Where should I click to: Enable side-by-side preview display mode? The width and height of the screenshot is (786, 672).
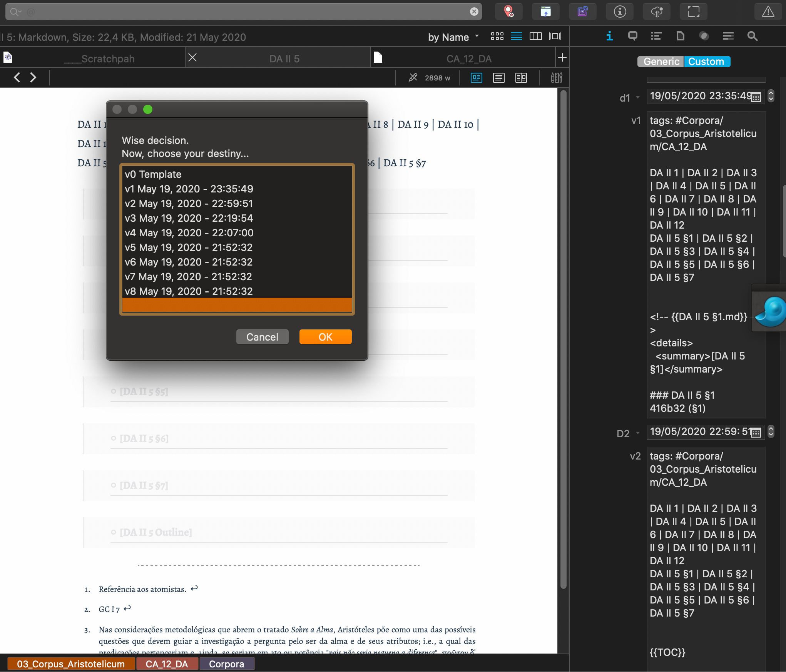[x=521, y=78]
